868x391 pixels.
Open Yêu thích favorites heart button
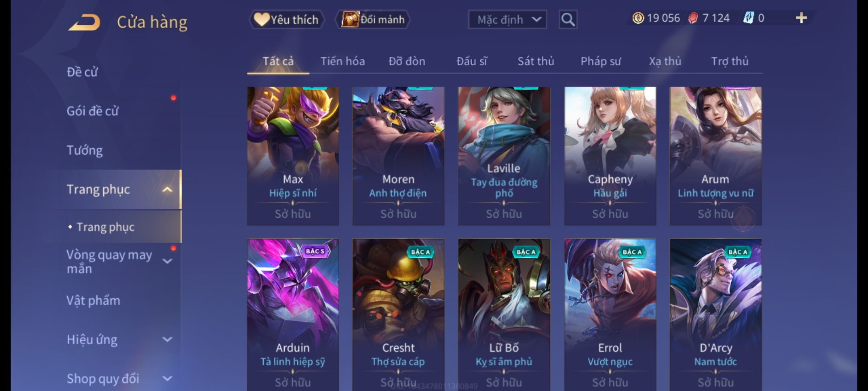(x=286, y=20)
